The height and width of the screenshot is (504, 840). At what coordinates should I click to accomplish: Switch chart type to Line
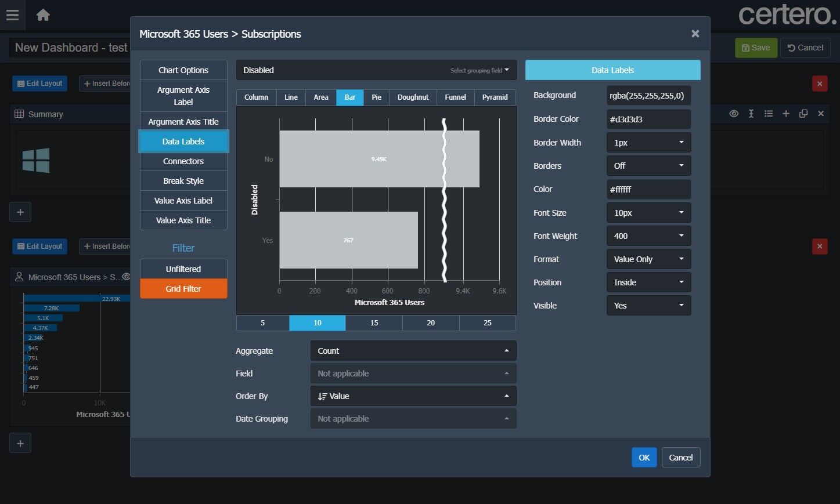point(291,97)
